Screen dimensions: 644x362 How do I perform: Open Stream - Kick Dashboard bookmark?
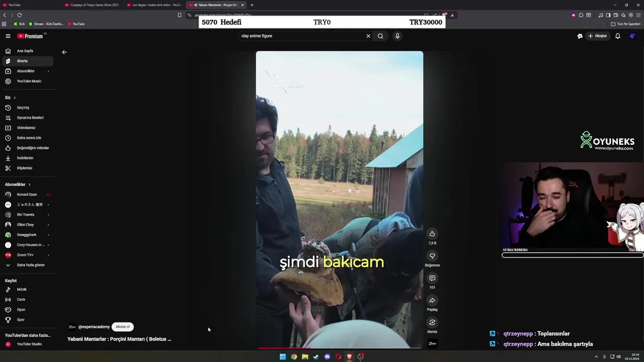pyautogui.click(x=46, y=24)
